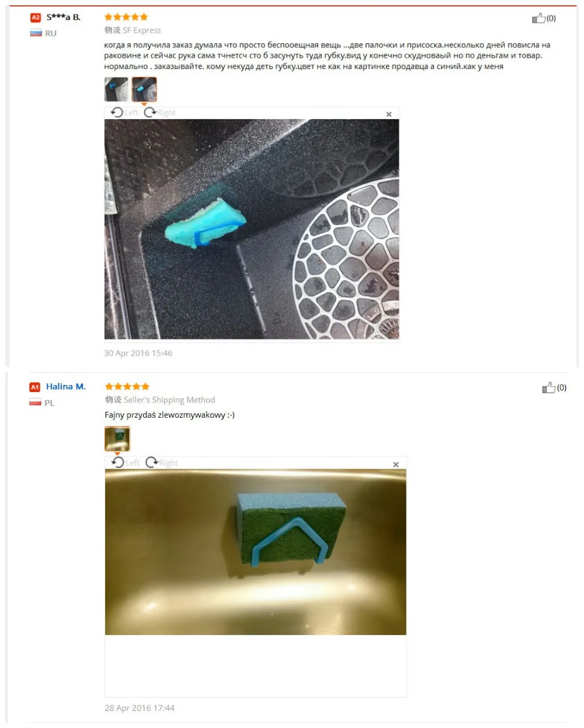Rotate first review photo right
584x728 pixels.
click(159, 113)
